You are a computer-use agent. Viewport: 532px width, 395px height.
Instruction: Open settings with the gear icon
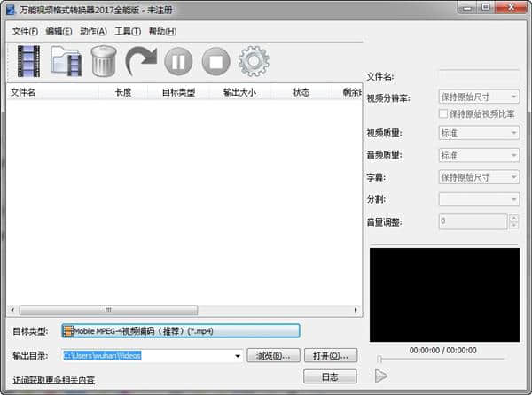pyautogui.click(x=254, y=62)
